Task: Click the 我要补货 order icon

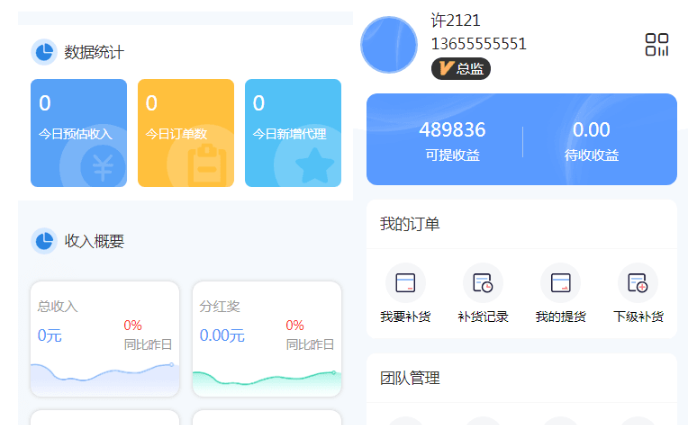Action: click(x=405, y=283)
